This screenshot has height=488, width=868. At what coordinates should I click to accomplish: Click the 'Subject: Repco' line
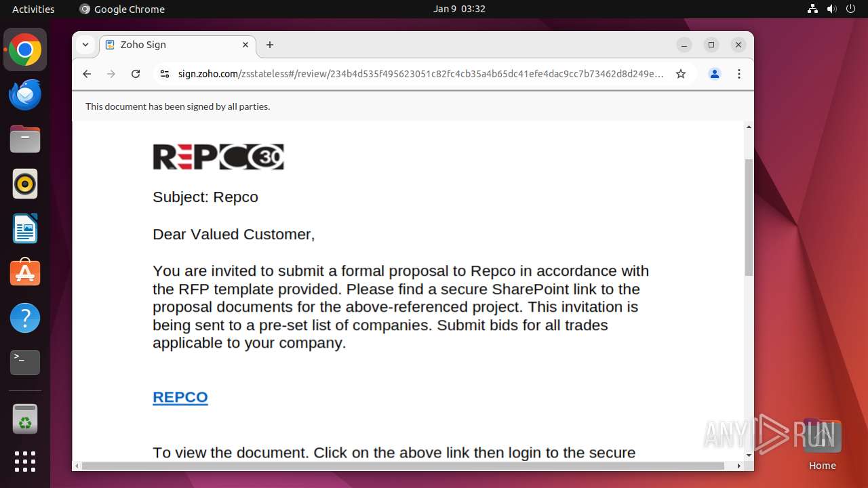click(205, 197)
